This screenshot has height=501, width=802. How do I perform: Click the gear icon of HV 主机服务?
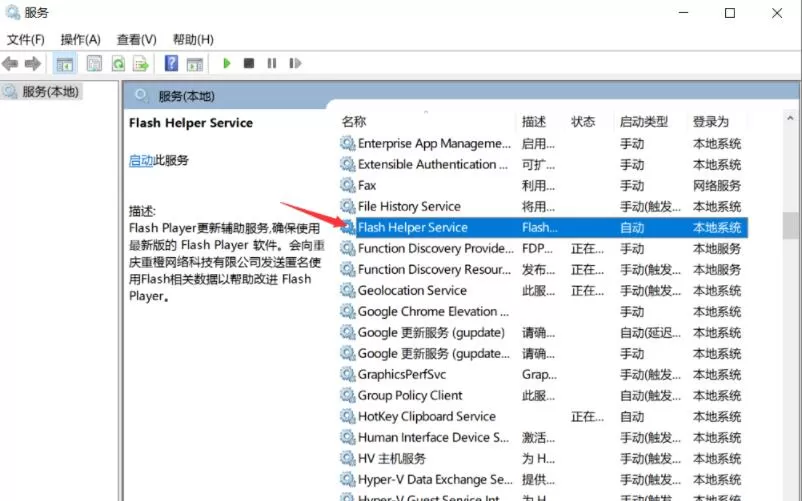click(x=348, y=459)
